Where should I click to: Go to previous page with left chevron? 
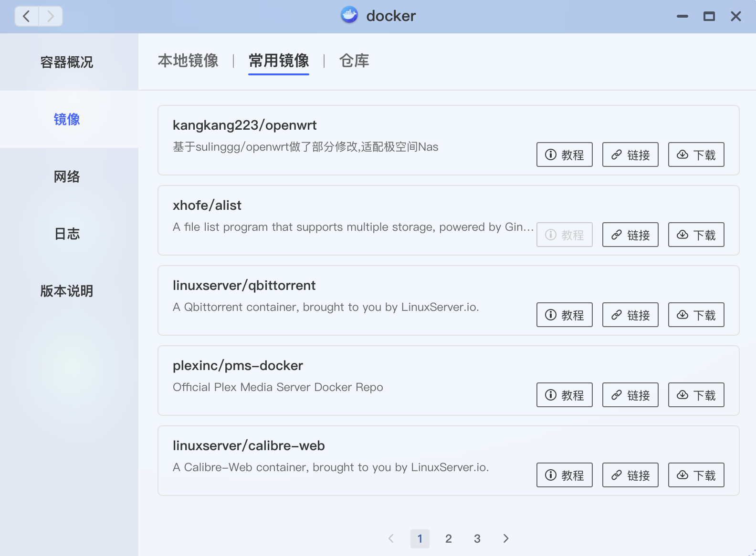coord(391,538)
